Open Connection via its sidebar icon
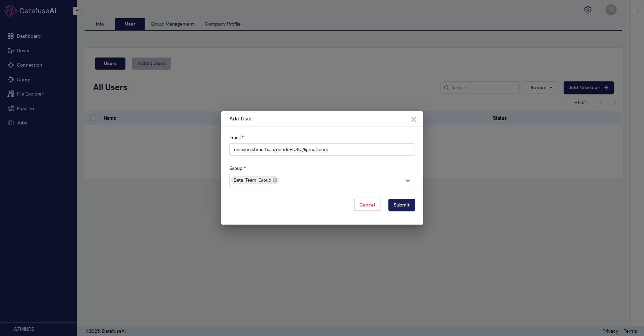The height and width of the screenshot is (336, 644). [11, 65]
